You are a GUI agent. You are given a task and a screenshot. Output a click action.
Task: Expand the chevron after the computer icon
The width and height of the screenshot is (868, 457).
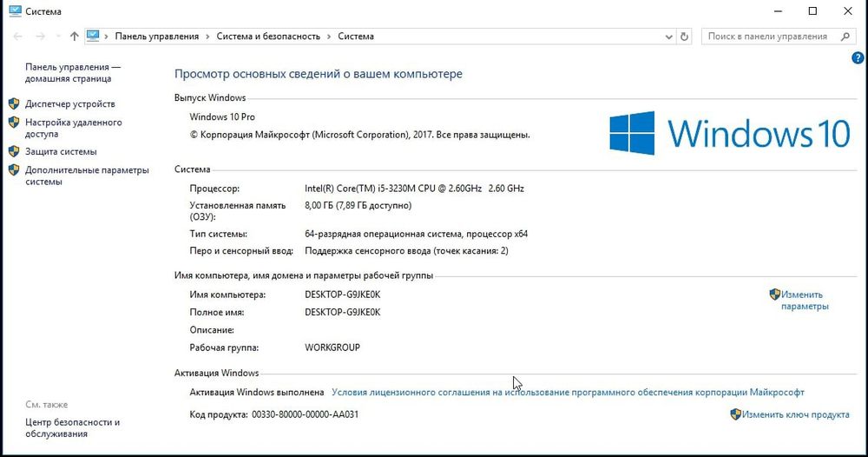pos(106,36)
